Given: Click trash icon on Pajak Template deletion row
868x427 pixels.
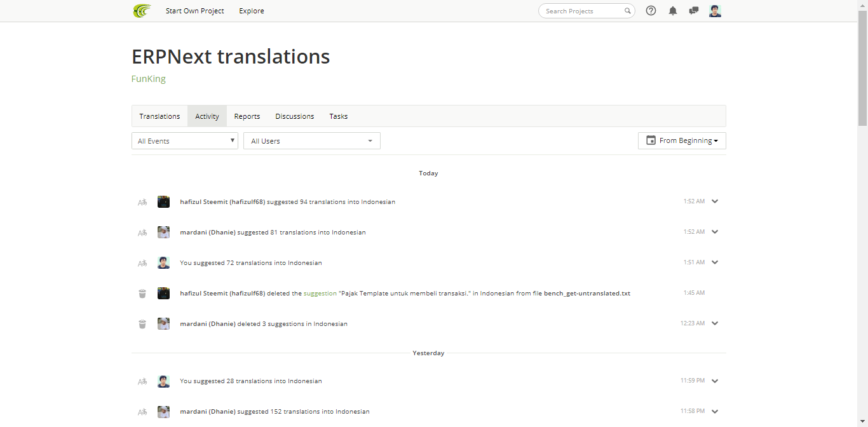Looking at the screenshot, I should 142,294.
